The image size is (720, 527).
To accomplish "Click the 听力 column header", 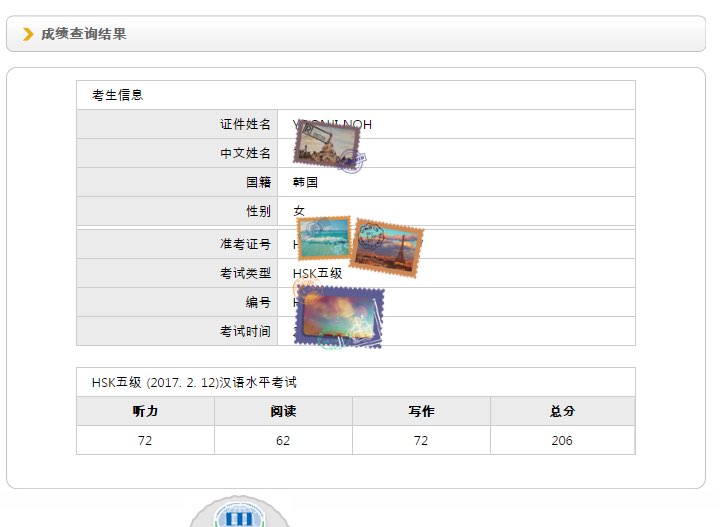I will tap(145, 411).
